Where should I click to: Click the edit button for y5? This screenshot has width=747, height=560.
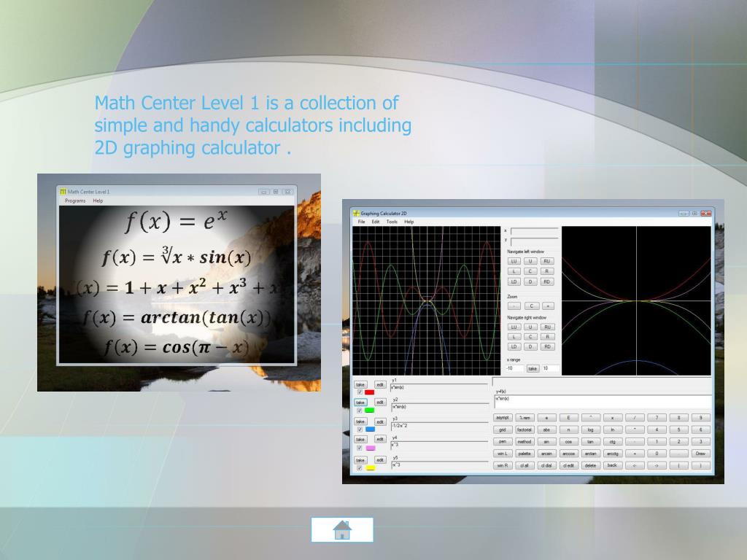click(379, 460)
